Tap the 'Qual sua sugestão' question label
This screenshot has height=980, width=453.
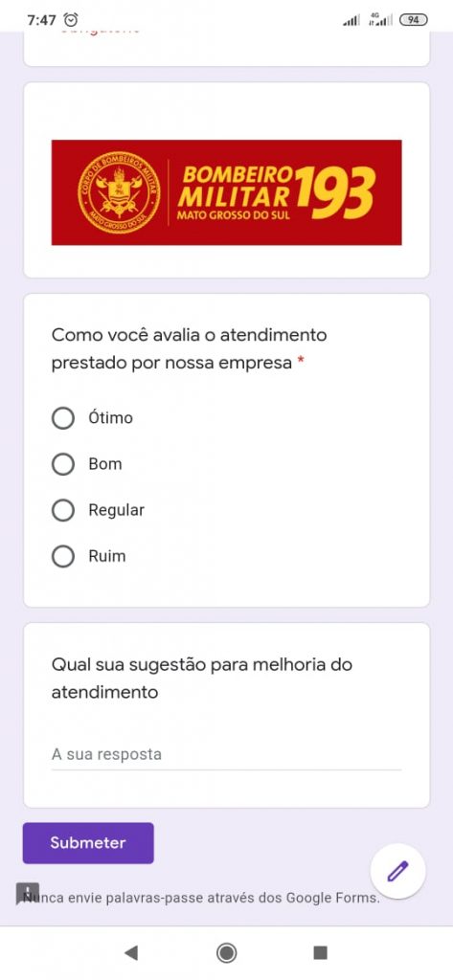201,679
